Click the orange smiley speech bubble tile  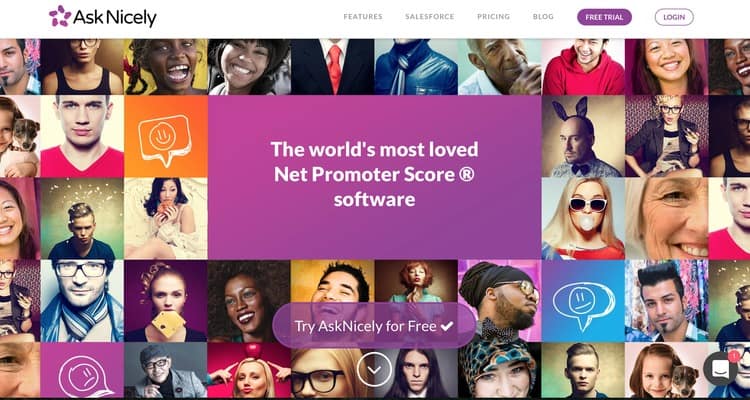[165, 136]
